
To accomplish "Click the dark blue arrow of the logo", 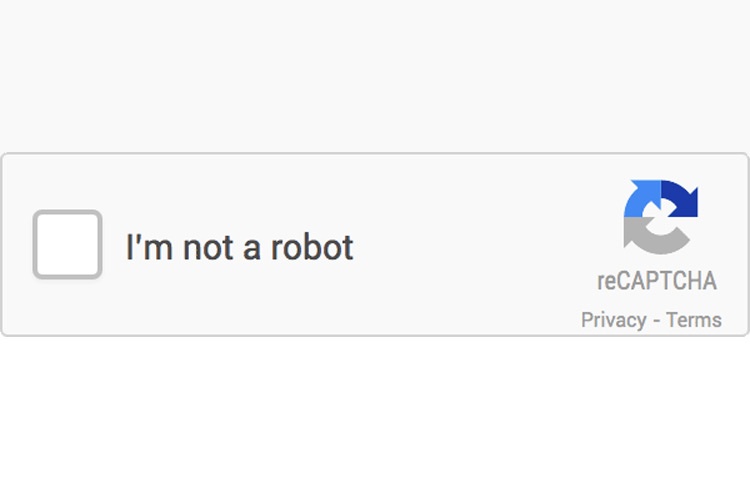I will coord(680,199).
